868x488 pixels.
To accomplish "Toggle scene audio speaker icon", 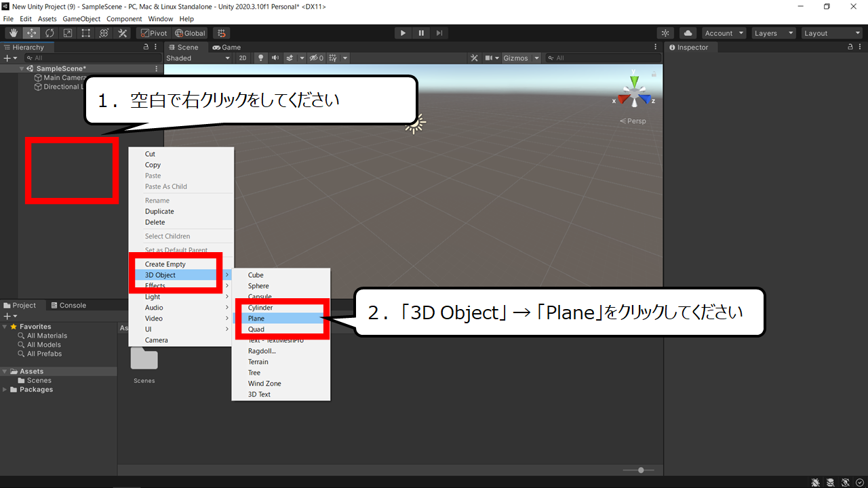I will (x=275, y=58).
